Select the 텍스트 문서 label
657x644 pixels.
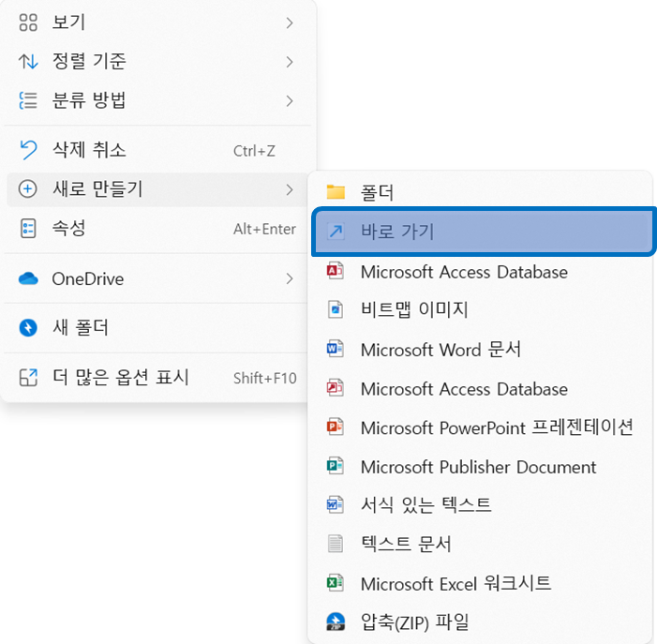pos(406,545)
